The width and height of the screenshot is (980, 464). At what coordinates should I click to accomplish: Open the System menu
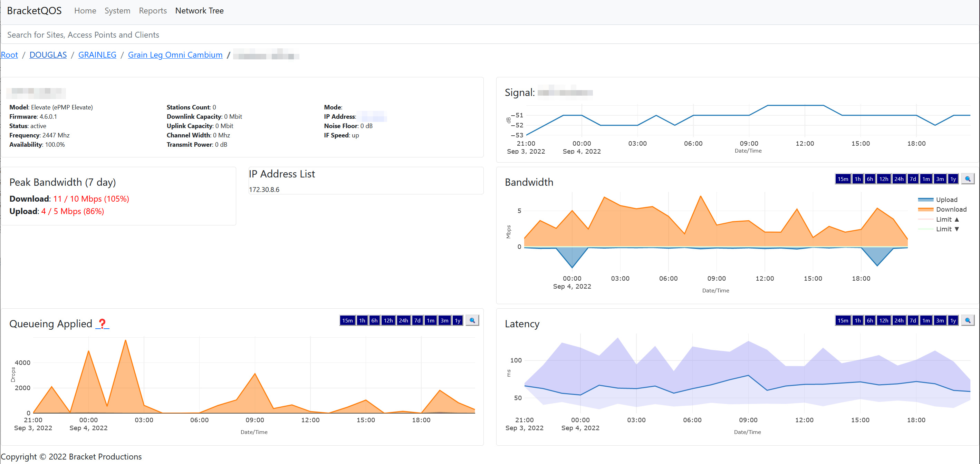pyautogui.click(x=117, y=11)
